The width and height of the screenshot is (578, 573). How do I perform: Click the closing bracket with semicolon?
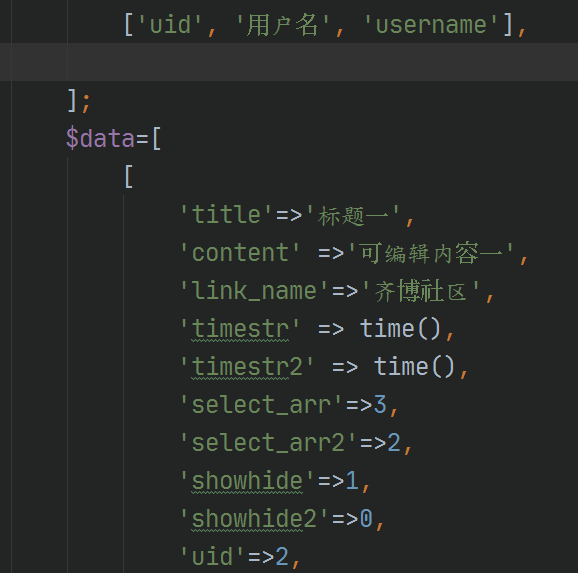pyautogui.click(x=79, y=101)
